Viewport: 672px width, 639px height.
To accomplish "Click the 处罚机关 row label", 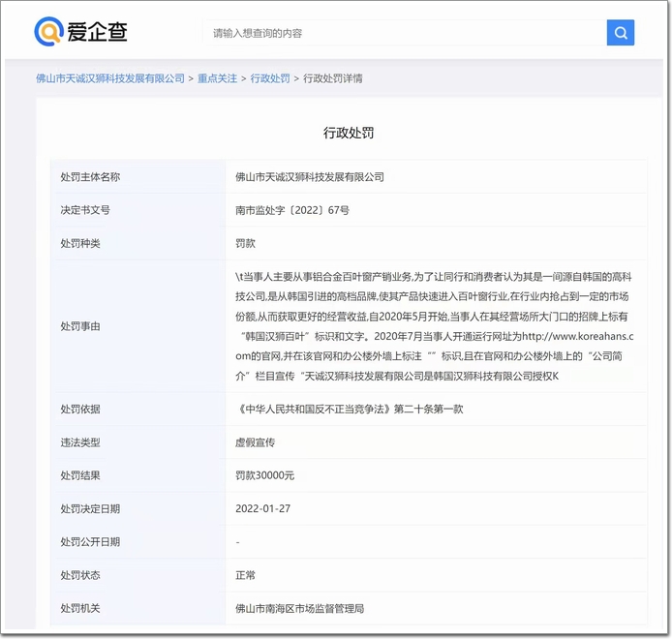I will (x=79, y=608).
